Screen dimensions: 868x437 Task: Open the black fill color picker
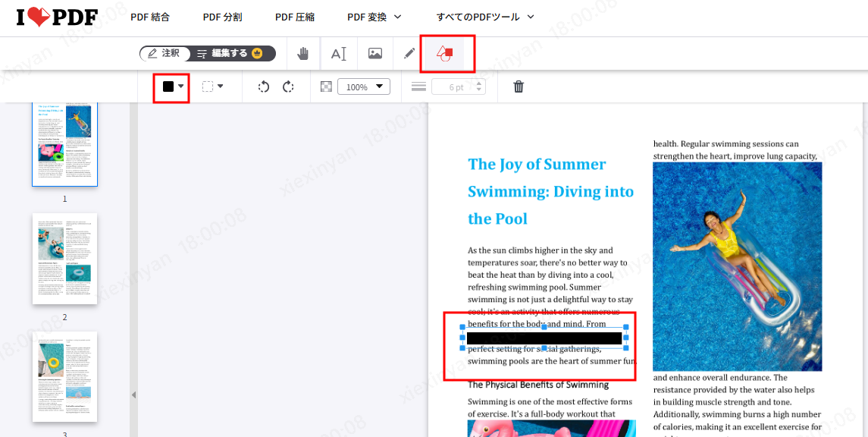pos(172,87)
